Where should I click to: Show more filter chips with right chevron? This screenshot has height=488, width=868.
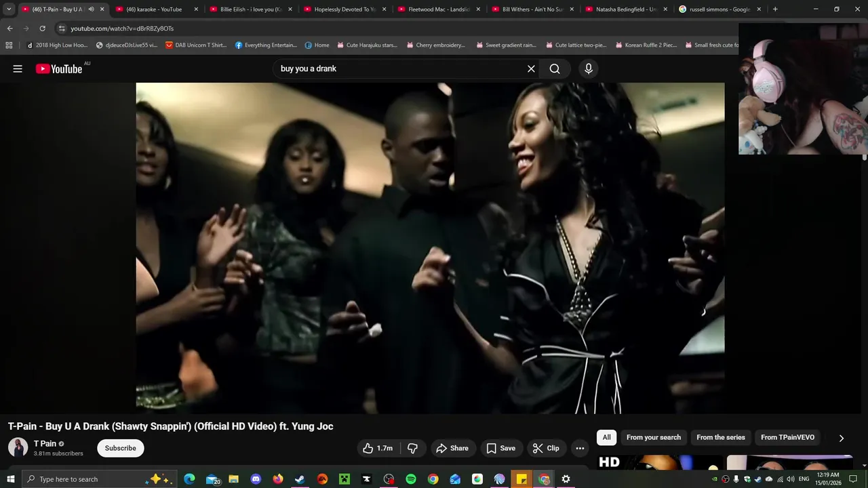tap(842, 438)
